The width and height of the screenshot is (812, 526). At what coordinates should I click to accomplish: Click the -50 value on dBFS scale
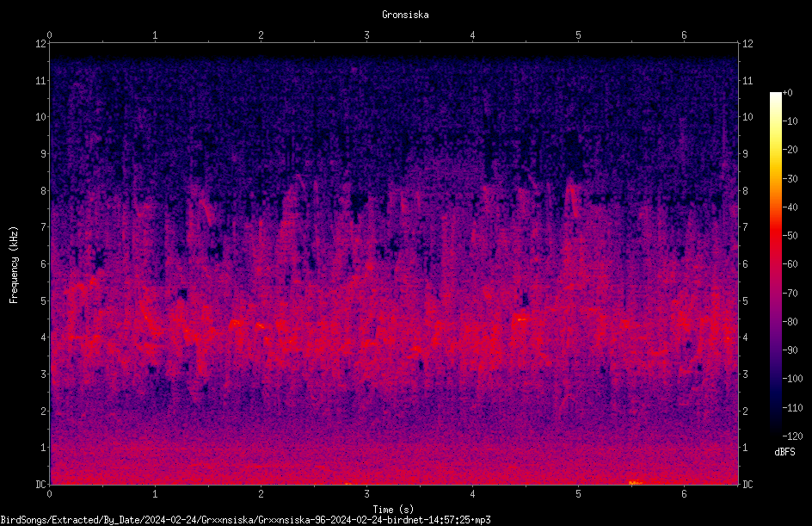tap(790, 236)
